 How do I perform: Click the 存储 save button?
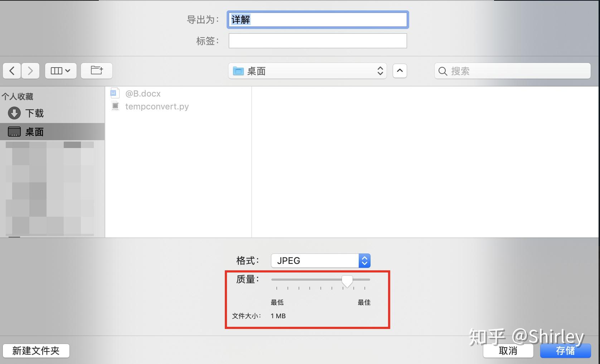coord(565,351)
